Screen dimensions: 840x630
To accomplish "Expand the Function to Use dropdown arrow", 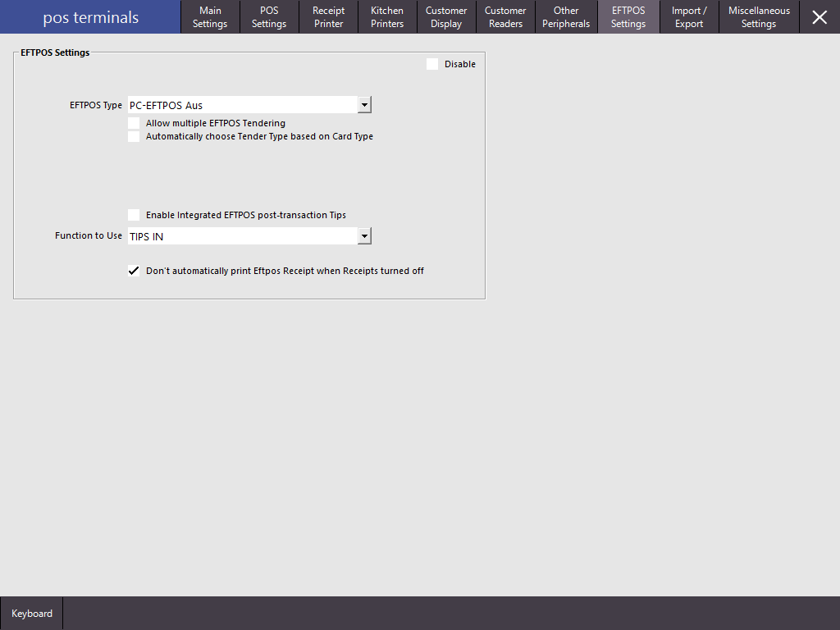I will pos(364,236).
